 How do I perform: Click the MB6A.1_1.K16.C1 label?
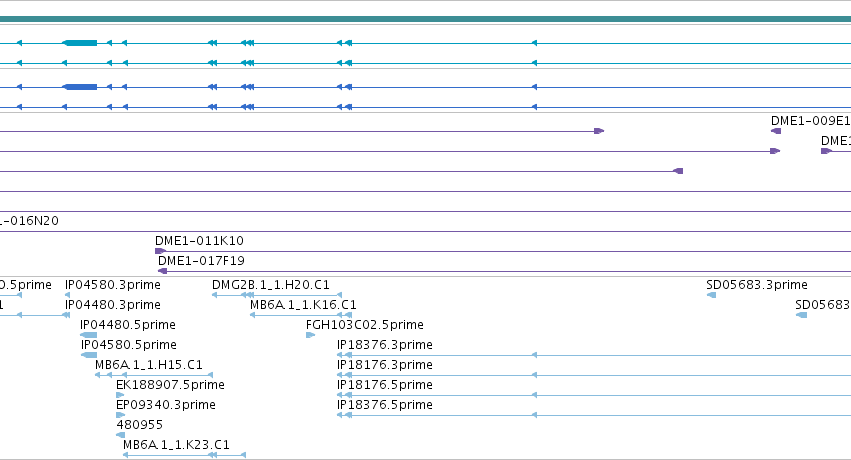(x=303, y=305)
